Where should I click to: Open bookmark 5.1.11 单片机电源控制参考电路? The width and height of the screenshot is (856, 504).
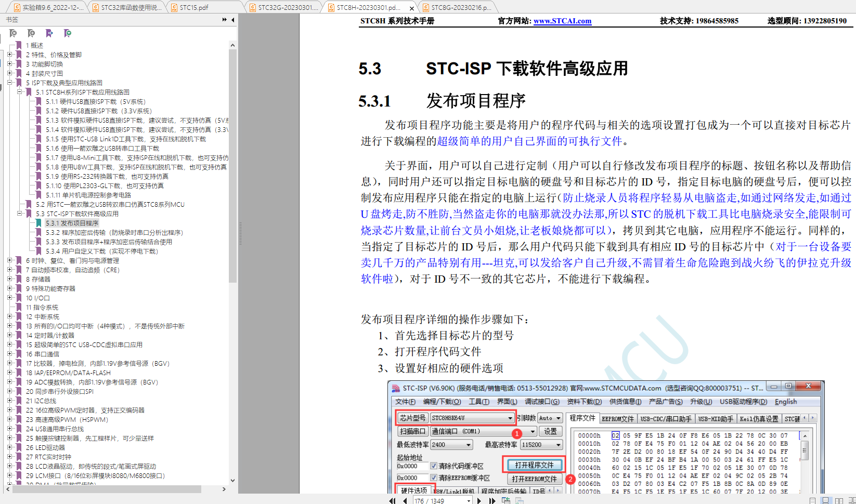pos(88,195)
